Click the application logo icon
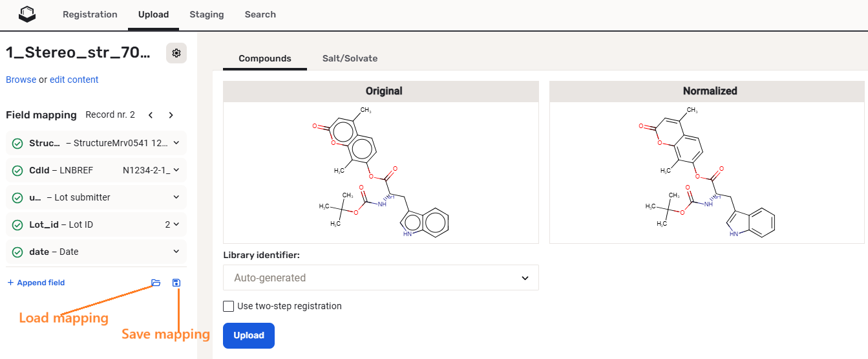Image resolution: width=868 pixels, height=359 pixels. [27, 14]
